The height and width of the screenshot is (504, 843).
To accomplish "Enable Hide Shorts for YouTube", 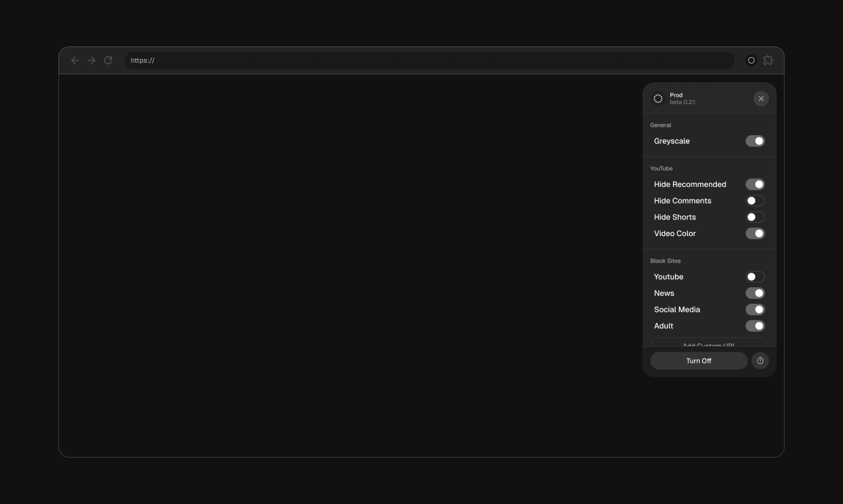I will pyautogui.click(x=755, y=217).
